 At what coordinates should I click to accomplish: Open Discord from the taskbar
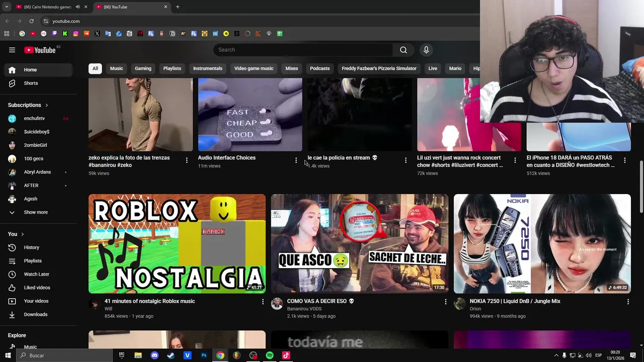tap(154, 355)
